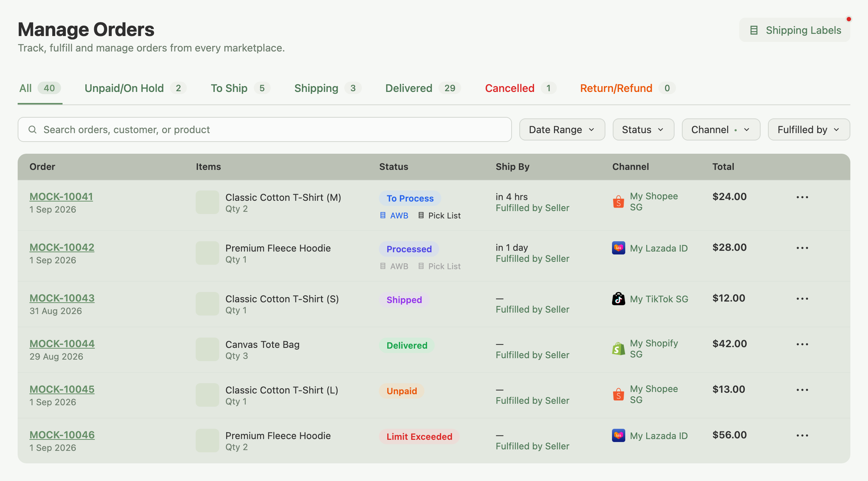Click T-Shirt (S) product thumbnail

coord(207,304)
